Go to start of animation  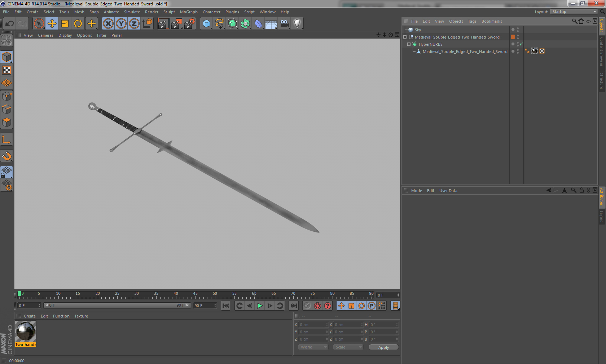[226, 306]
